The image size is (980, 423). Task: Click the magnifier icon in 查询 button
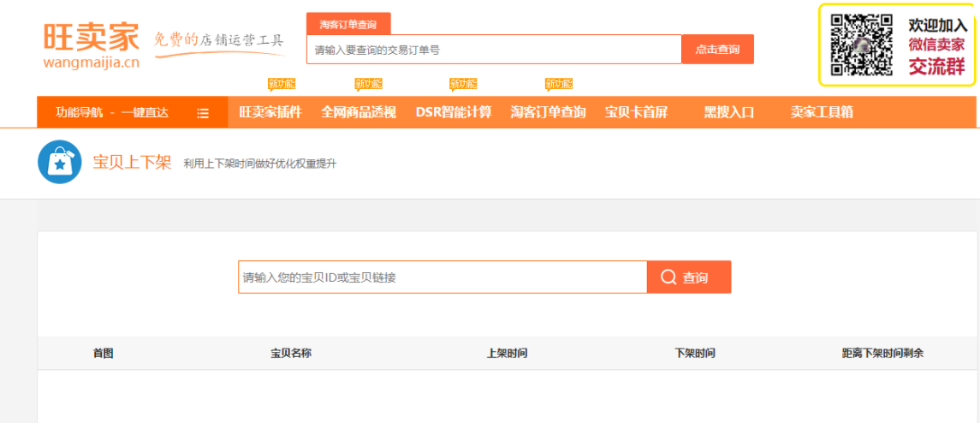pos(668,277)
